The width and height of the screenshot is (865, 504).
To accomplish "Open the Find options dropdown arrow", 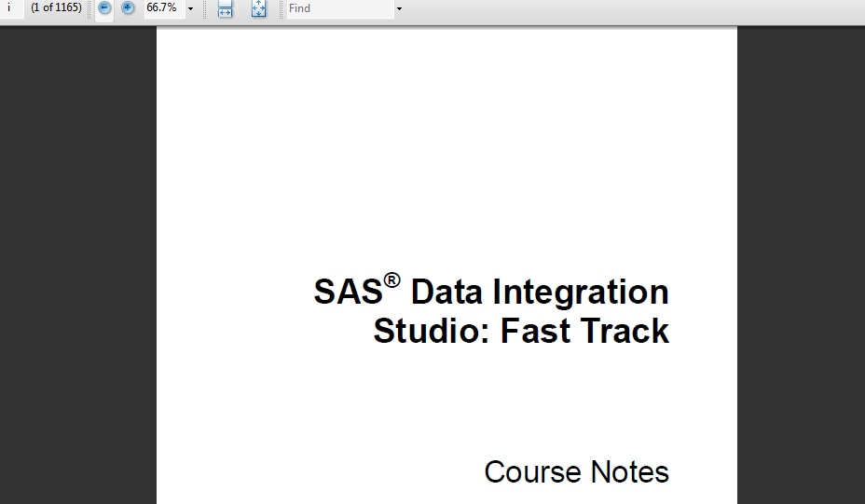I will click(x=399, y=8).
